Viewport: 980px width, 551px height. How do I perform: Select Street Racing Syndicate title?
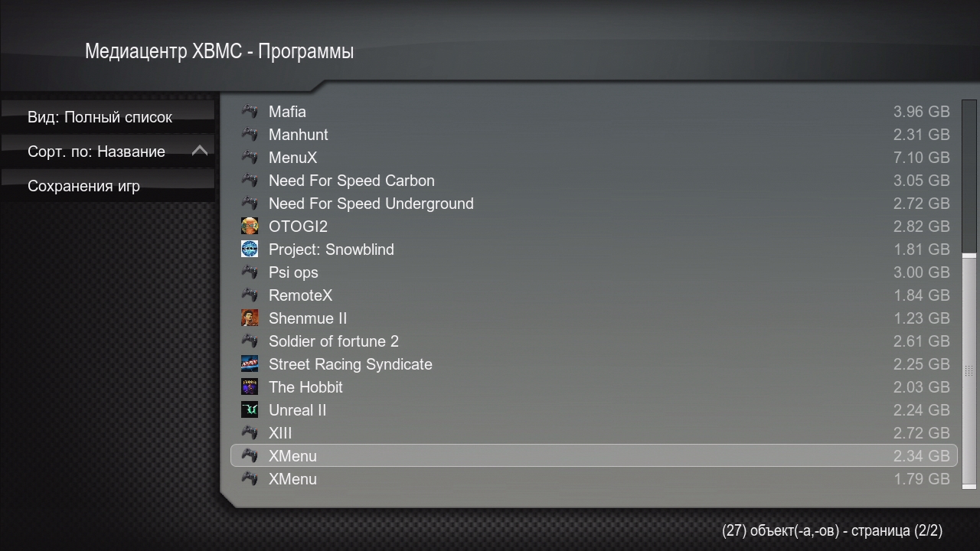click(351, 364)
